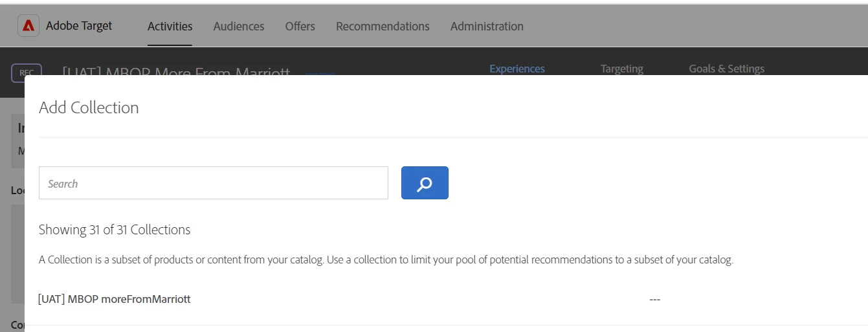Open the Administration tab
Viewport: 868px width, 332px height.
pos(487,27)
